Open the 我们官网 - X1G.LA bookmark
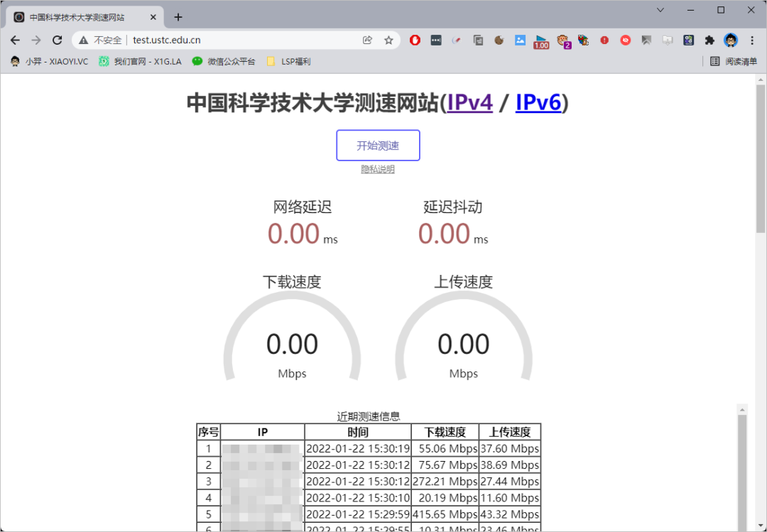Screen dimensions: 767x532 pos(140,61)
